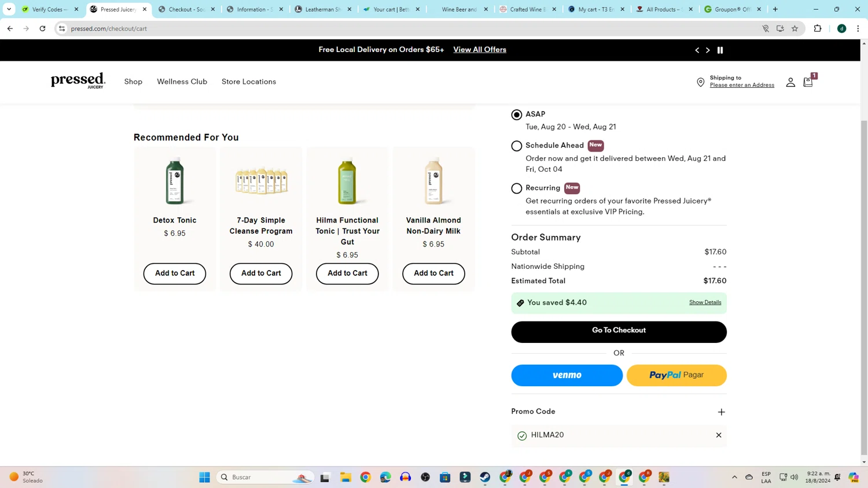Open View All Offers link

480,50
